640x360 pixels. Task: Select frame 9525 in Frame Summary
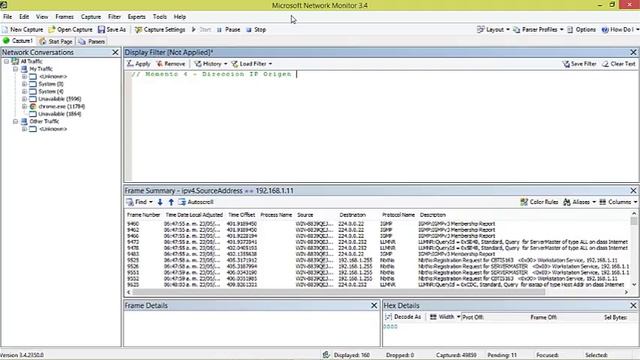[x=378, y=260]
